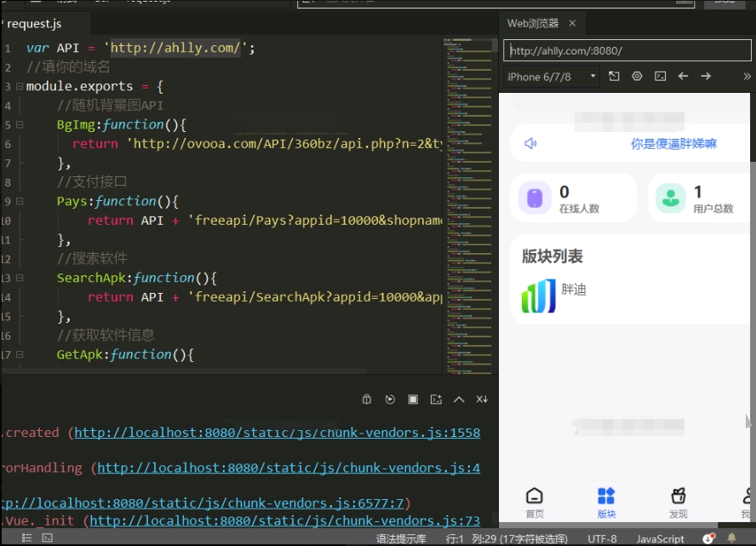Viewport: 756px width, 546px height.
Task: Open the debug bug icon in console toolbar
Action: [366, 399]
